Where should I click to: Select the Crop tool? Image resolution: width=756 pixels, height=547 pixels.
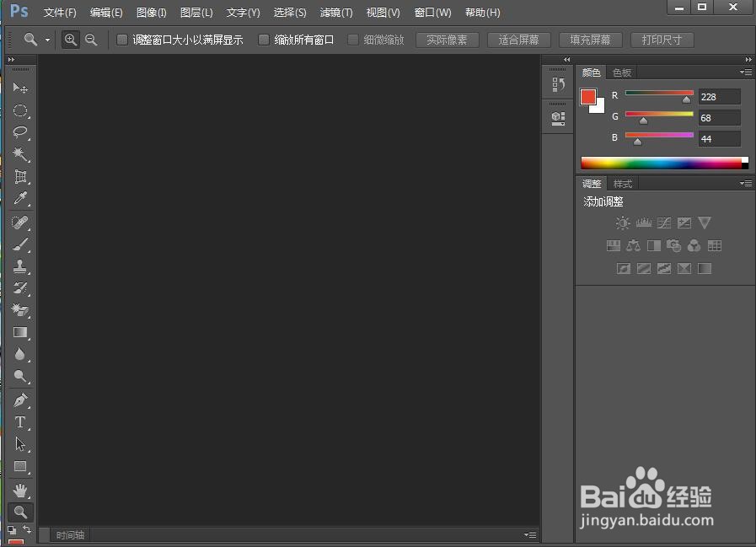[x=20, y=176]
